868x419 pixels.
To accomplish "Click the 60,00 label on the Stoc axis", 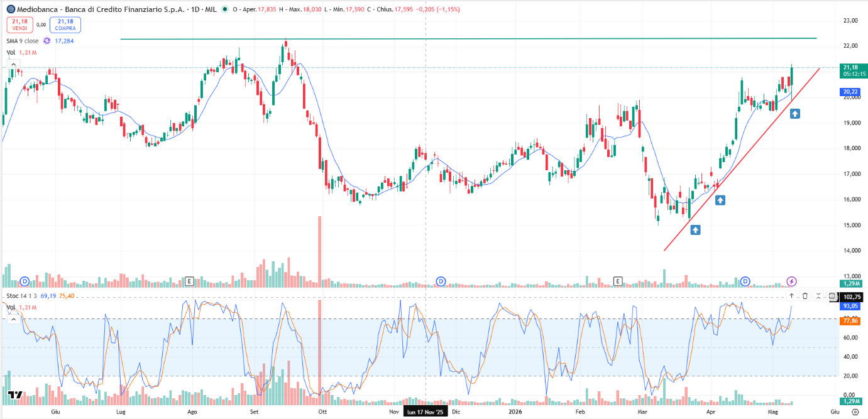I will [850, 337].
